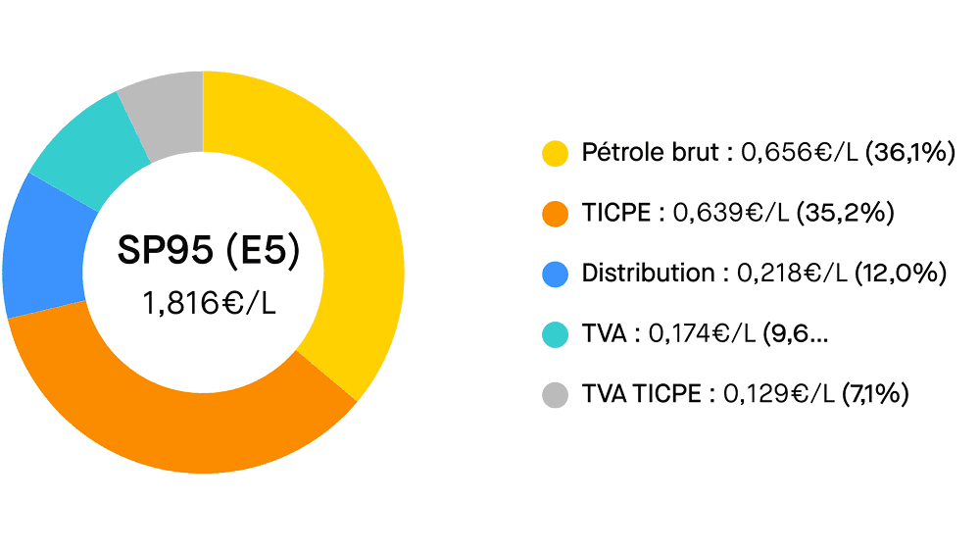The width and height of the screenshot is (980, 551).
Task: Click the blue Distribution legend dot
Action: [x=556, y=275]
